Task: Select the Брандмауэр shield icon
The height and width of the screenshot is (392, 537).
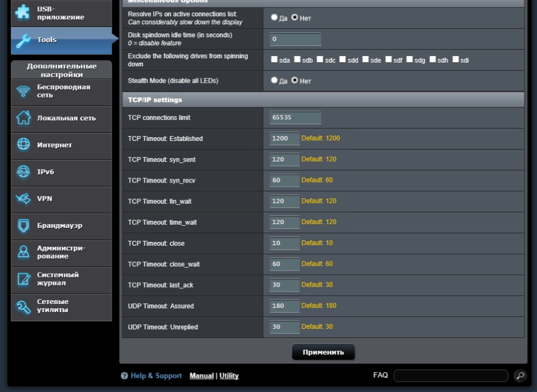Action: click(23, 226)
